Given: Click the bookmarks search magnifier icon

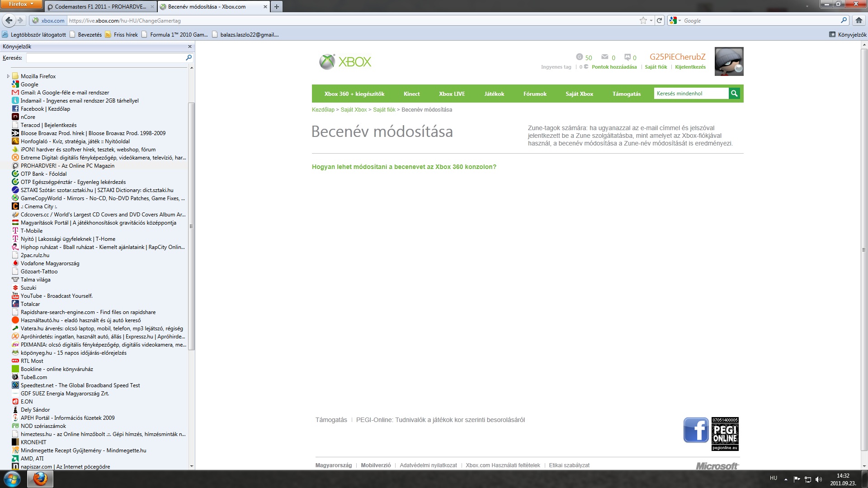Looking at the screenshot, I should tap(189, 57).
